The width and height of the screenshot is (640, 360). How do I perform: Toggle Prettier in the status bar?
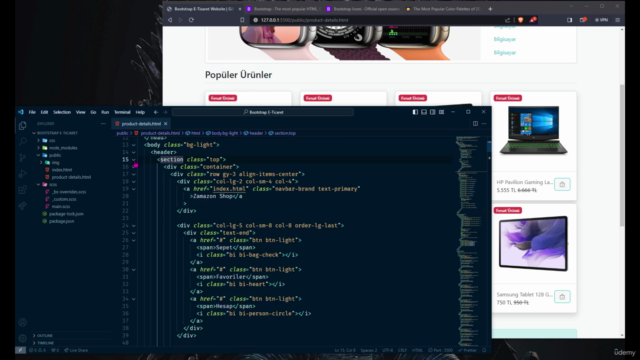point(467,350)
